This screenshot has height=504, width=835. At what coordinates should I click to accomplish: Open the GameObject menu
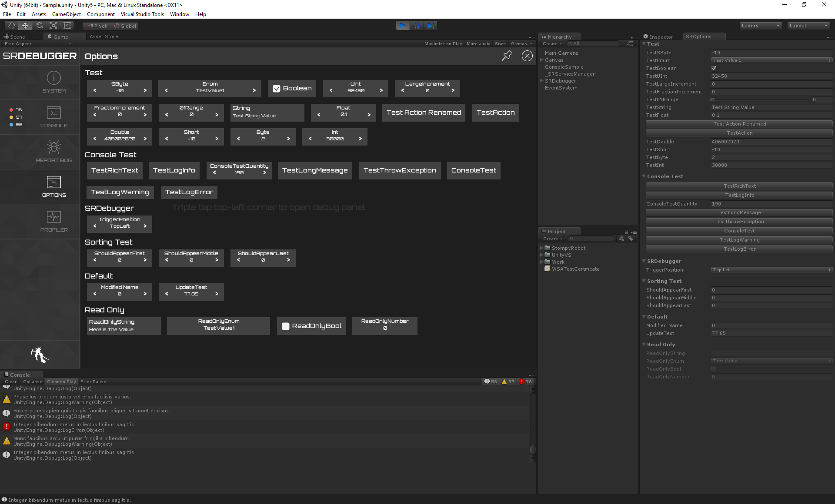(67, 14)
